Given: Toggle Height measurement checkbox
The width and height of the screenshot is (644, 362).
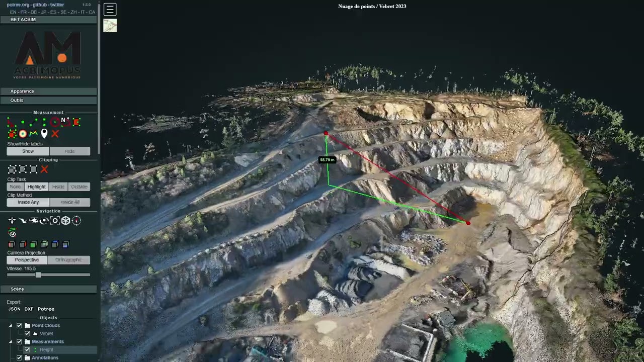Looking at the screenshot, I should coord(28,349).
